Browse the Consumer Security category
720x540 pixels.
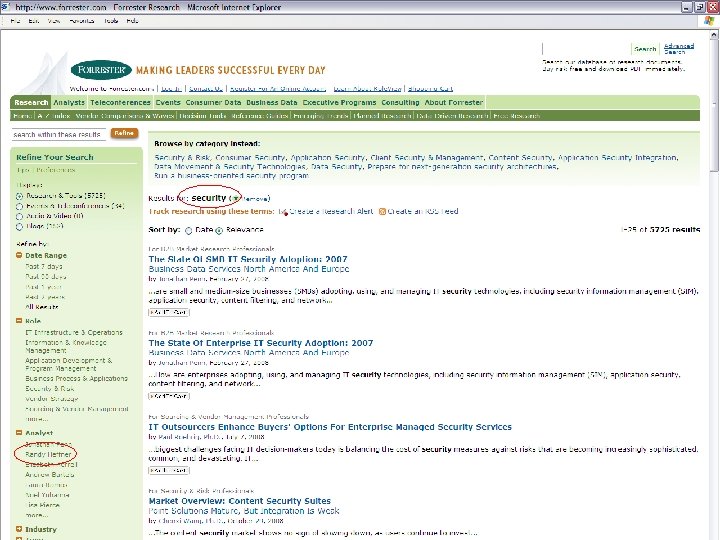click(250, 158)
